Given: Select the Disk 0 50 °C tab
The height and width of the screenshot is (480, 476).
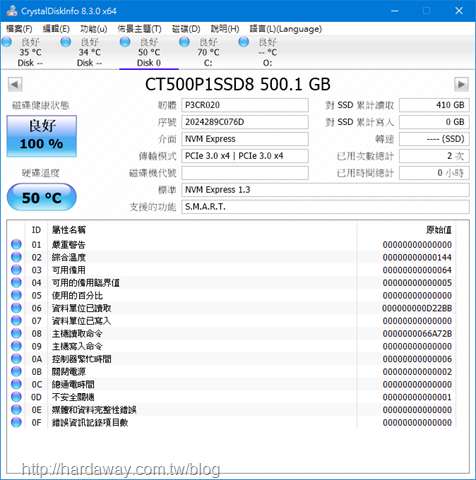Looking at the screenshot, I should click(149, 52).
